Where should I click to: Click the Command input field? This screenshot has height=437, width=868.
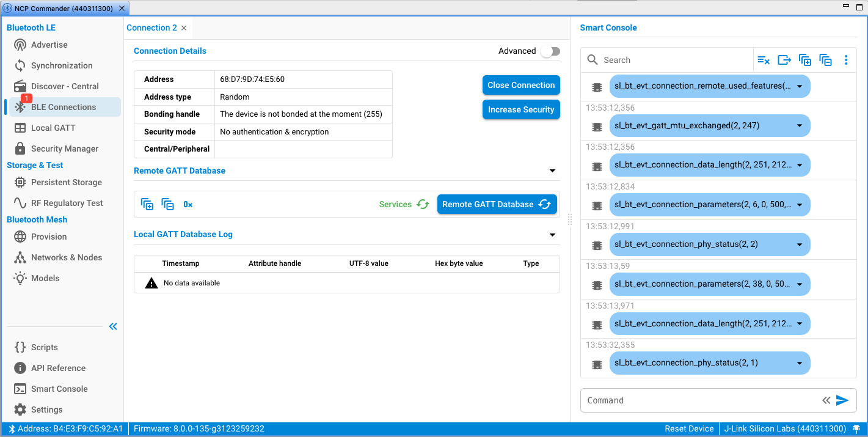point(699,400)
